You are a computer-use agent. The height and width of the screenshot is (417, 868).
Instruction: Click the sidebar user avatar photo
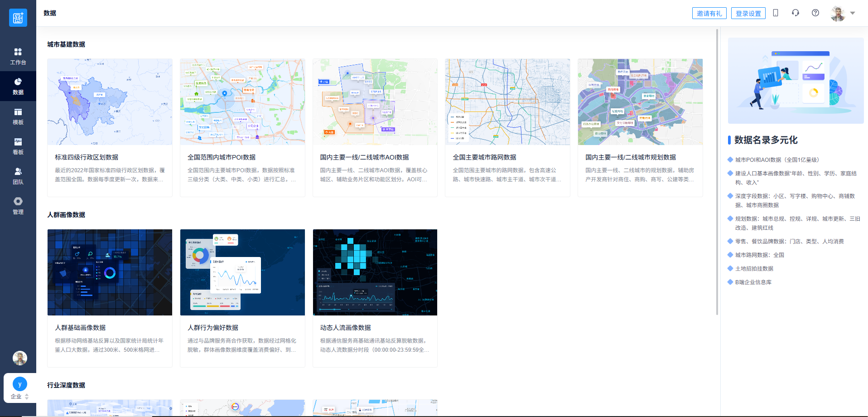(20, 358)
